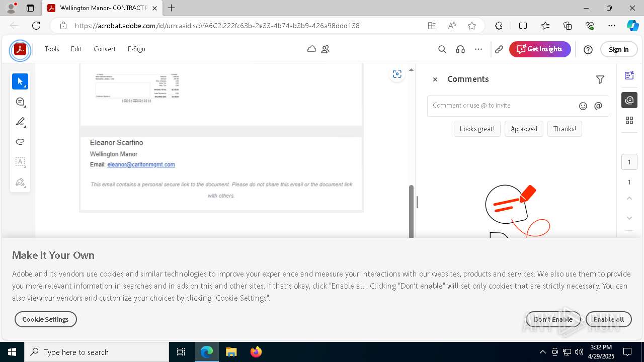Open eleanor@carltonmgmt.com email link

coord(141,164)
